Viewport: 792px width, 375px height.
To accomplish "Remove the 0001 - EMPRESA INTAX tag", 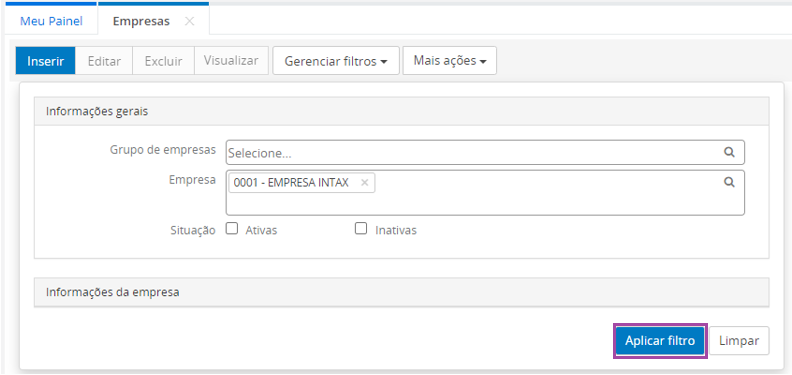I will point(364,183).
